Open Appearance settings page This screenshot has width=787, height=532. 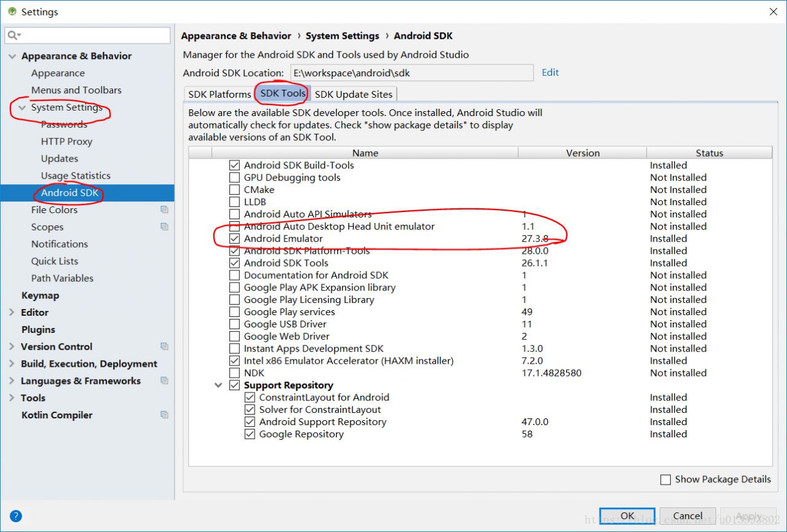pos(58,73)
